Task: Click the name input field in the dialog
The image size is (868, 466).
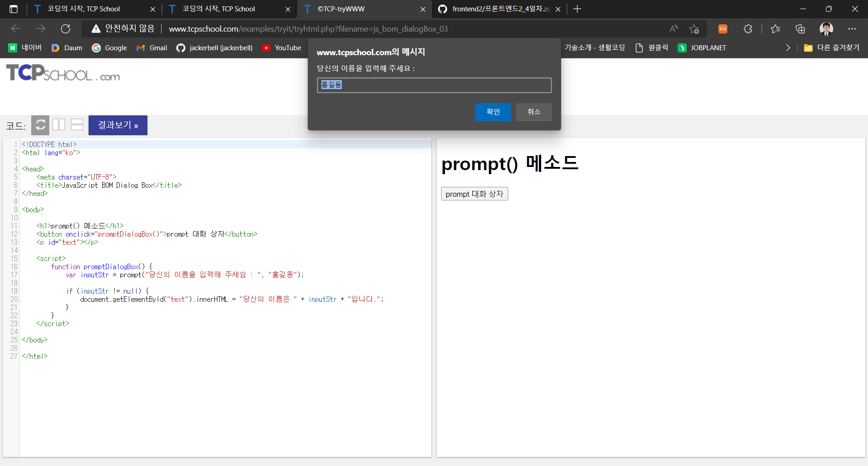Action: 434,85
